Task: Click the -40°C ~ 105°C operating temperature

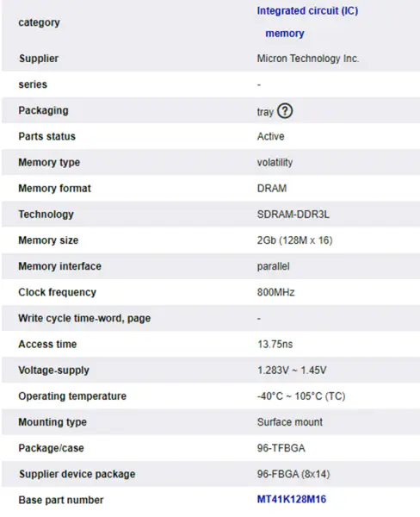Action: (301, 396)
